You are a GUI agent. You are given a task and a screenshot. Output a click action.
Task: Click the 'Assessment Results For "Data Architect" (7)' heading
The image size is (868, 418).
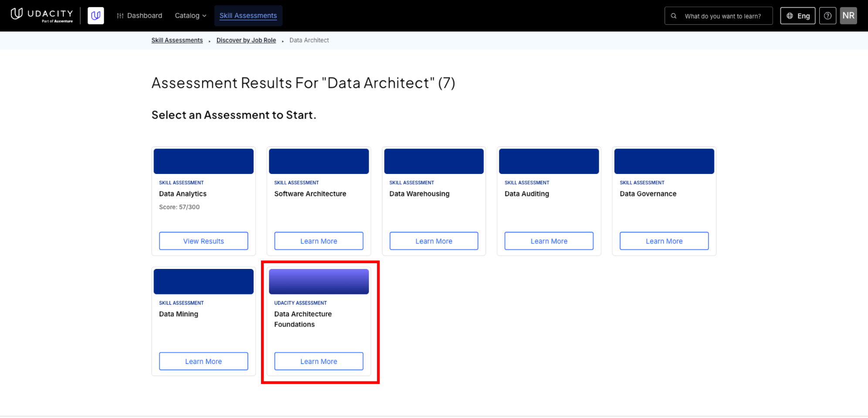pyautogui.click(x=303, y=83)
